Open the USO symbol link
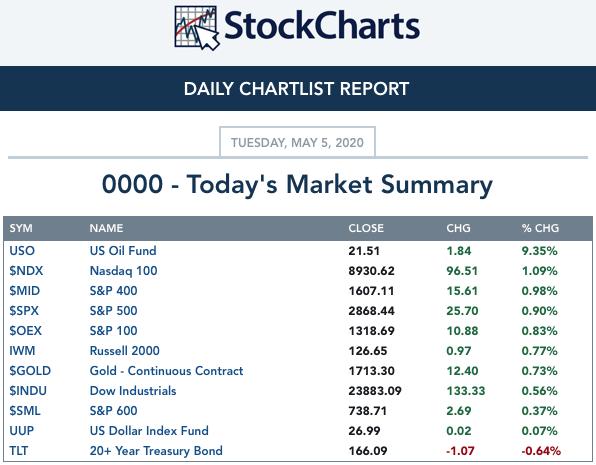 tap(22, 251)
